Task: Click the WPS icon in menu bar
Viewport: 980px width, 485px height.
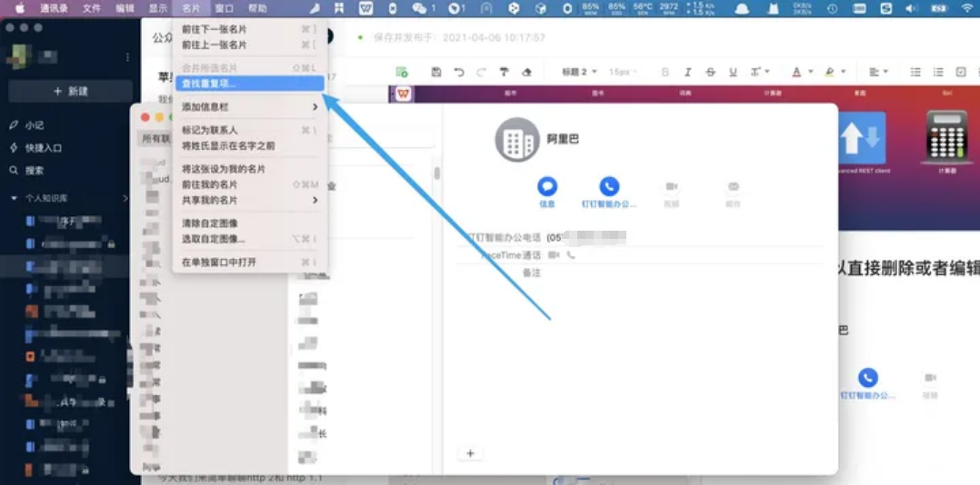Action: [x=366, y=8]
